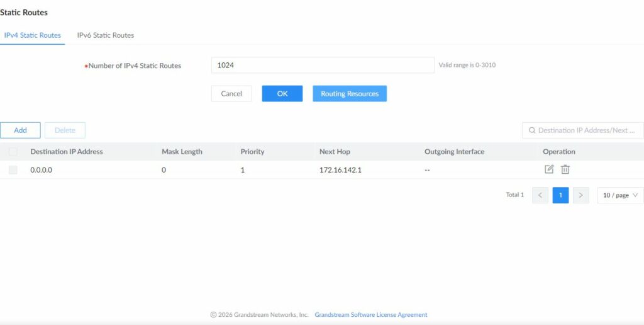The image size is (644, 325).
Task: Focus the Destination IP Address search box
Action: (583, 130)
